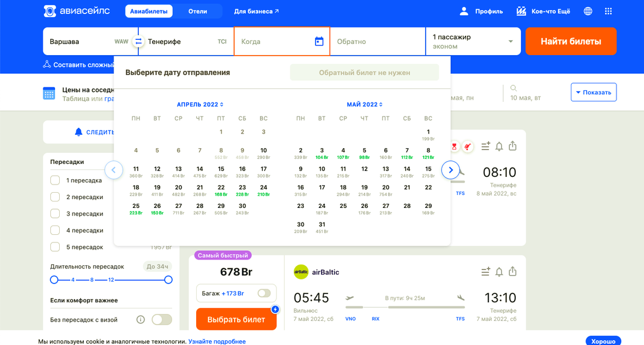644x345 pixels.
Task: Open the passenger and class dropdown
Action: 473,42
